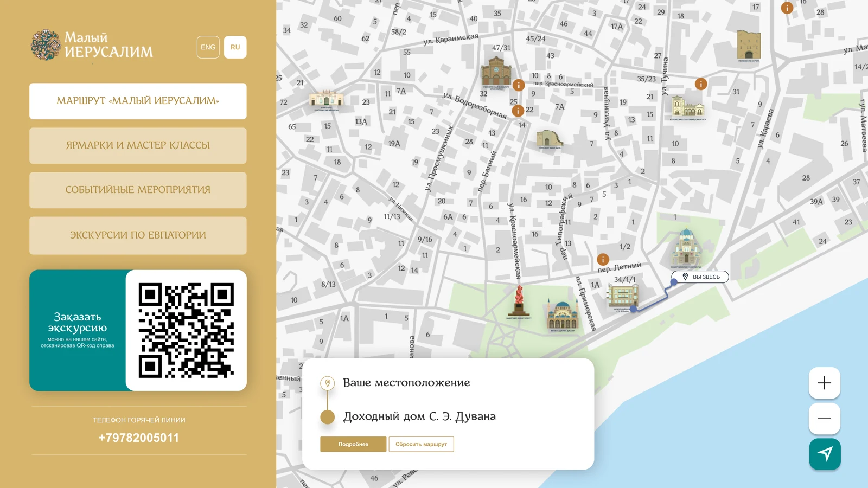Click the Малый Иерусалим logo
Viewport: 868px width, 488px height.
[92, 45]
